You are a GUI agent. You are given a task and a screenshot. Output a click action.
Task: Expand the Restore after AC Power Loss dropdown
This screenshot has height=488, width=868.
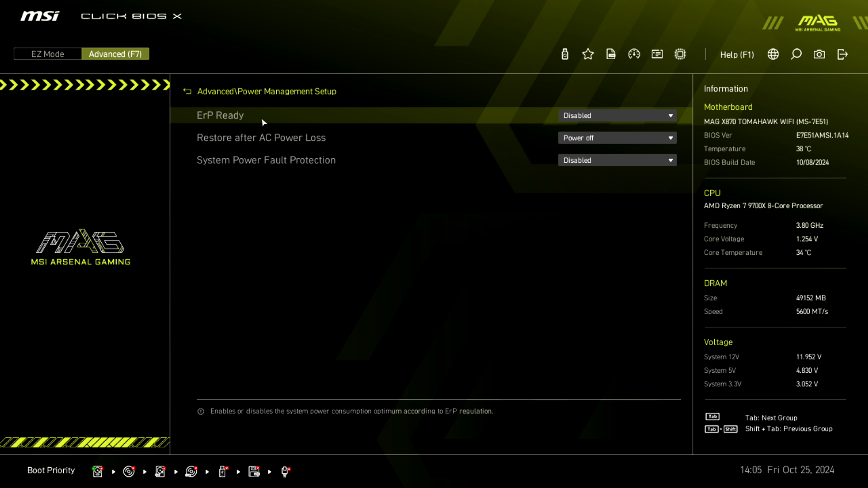click(x=618, y=138)
